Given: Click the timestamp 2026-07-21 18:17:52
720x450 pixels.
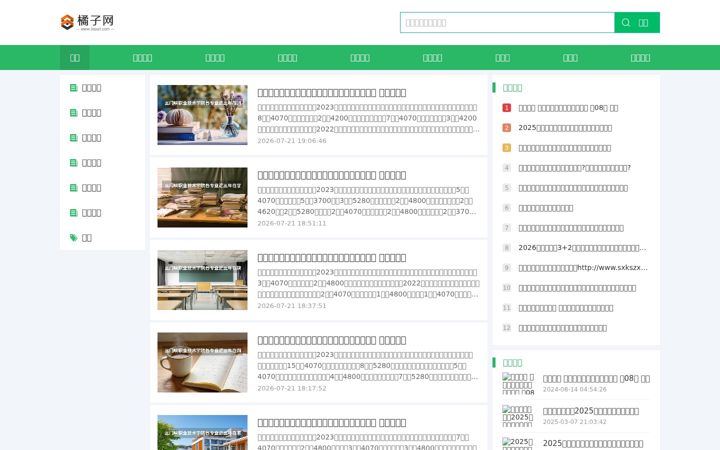Looking at the screenshot, I should (x=292, y=388).
